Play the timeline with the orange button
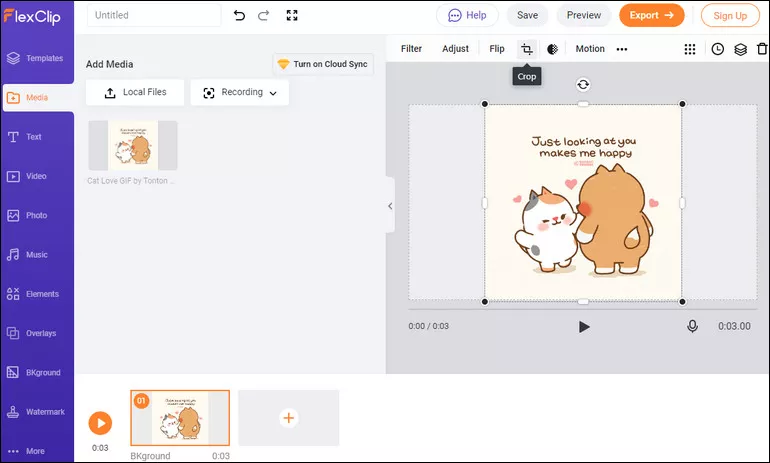The height and width of the screenshot is (463, 770). tap(100, 423)
